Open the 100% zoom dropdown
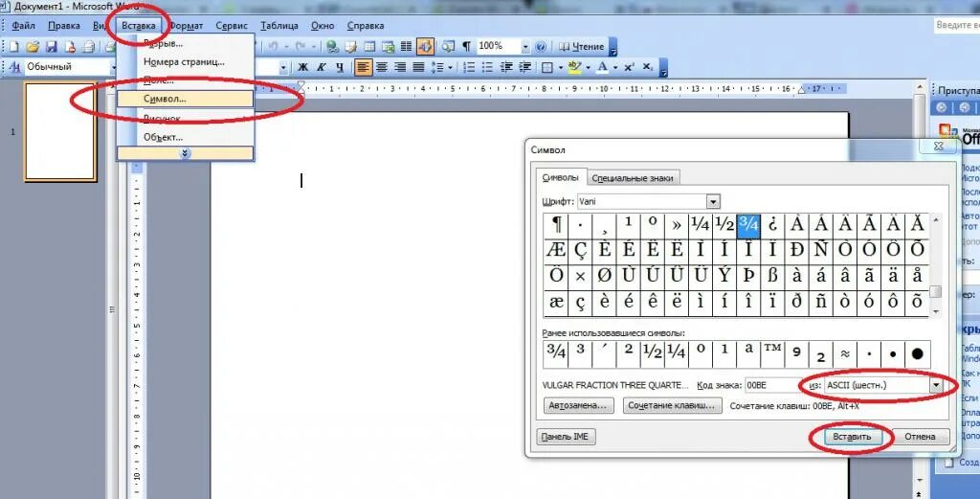 (525, 46)
